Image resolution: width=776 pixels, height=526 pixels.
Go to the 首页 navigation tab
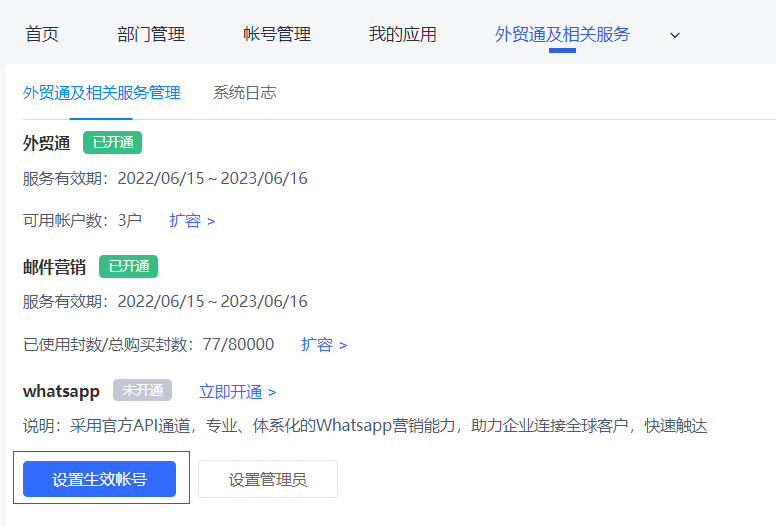pyautogui.click(x=42, y=34)
